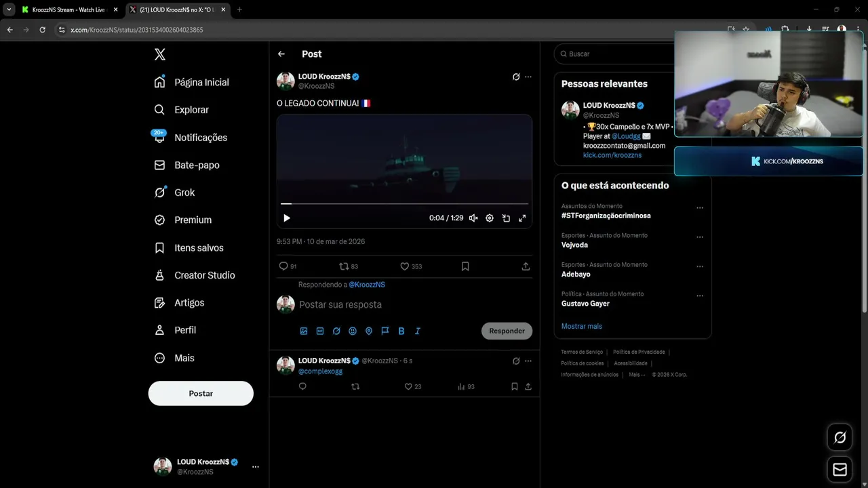Add a GIF to reply

pyautogui.click(x=320, y=331)
